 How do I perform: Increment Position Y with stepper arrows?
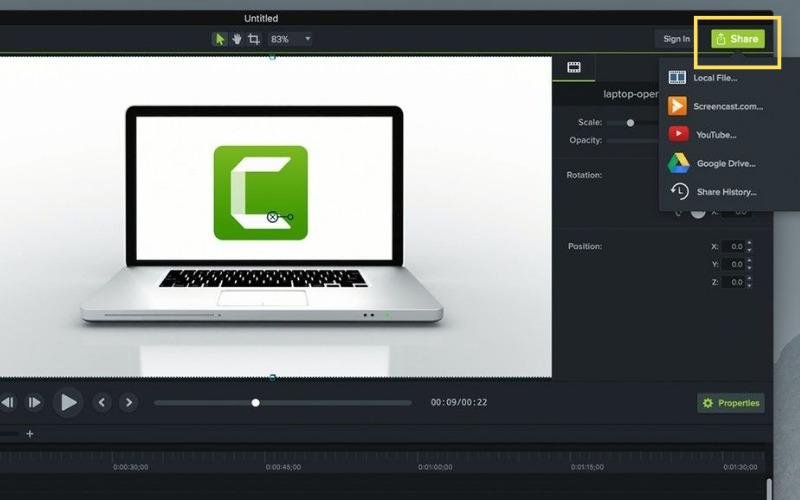pyautogui.click(x=749, y=261)
